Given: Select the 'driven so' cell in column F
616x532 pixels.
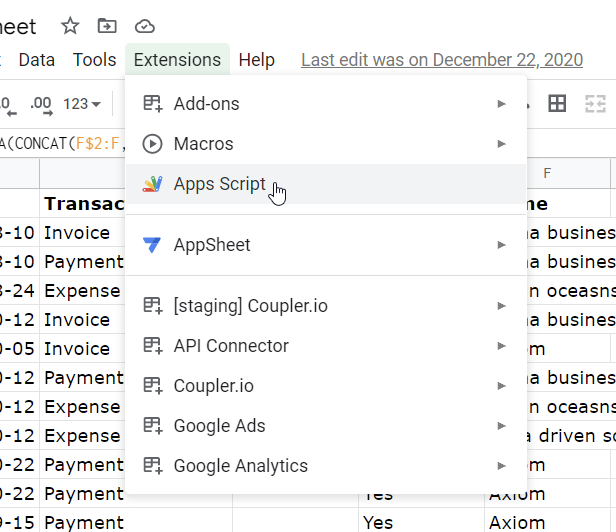Looking at the screenshot, I should coord(572,436).
